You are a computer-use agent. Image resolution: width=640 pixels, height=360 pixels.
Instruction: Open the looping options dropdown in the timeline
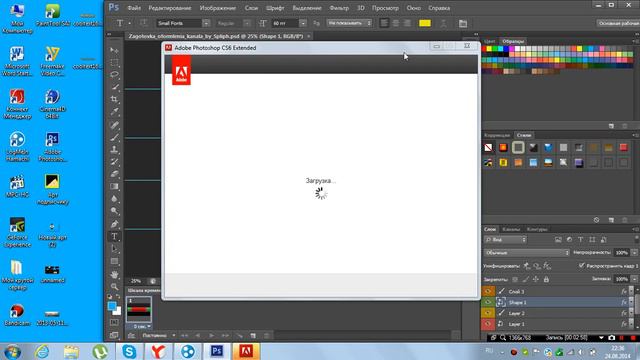tap(159, 336)
